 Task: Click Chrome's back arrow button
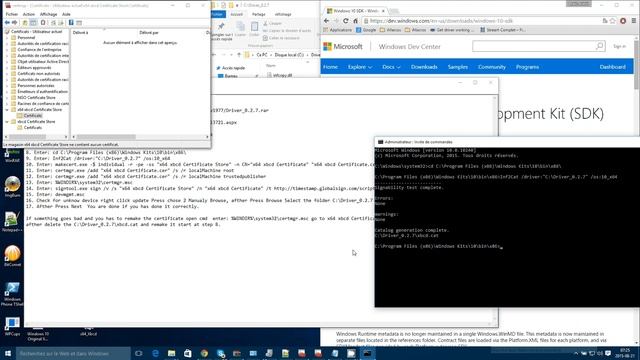tap(326, 21)
